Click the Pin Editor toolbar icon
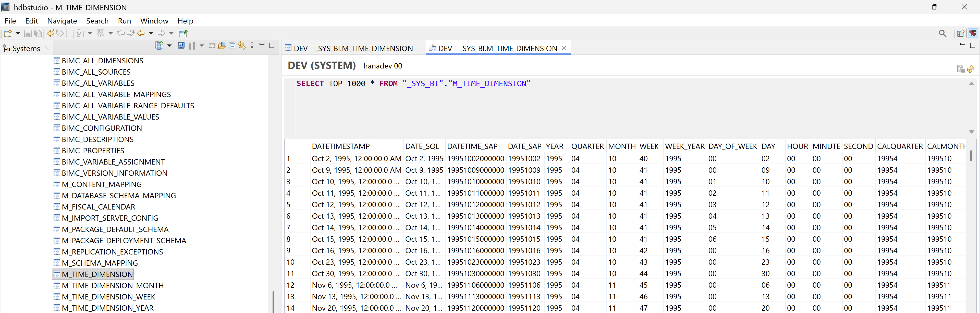The width and height of the screenshot is (980, 313). [183, 33]
